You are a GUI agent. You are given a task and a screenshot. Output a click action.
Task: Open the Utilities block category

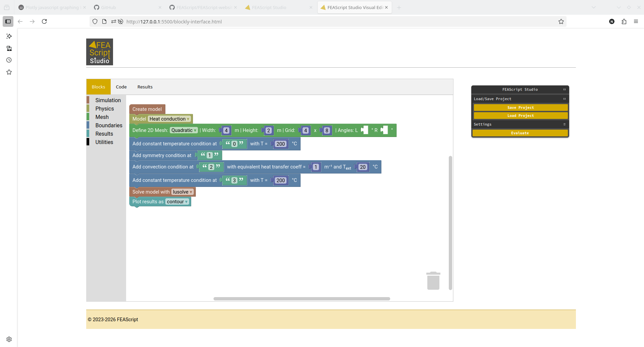pos(104,142)
